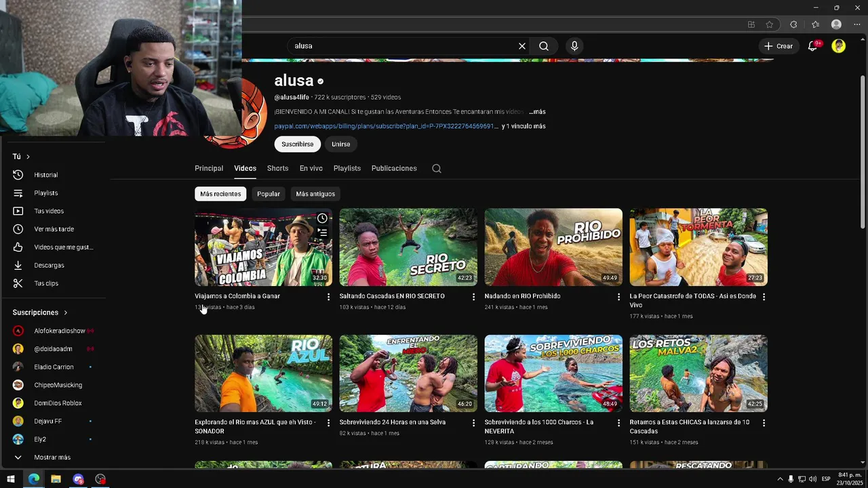Image resolution: width=868 pixels, height=488 pixels.
Task: Add Viajamos a Colombia to Watch Later
Action: tap(322, 218)
